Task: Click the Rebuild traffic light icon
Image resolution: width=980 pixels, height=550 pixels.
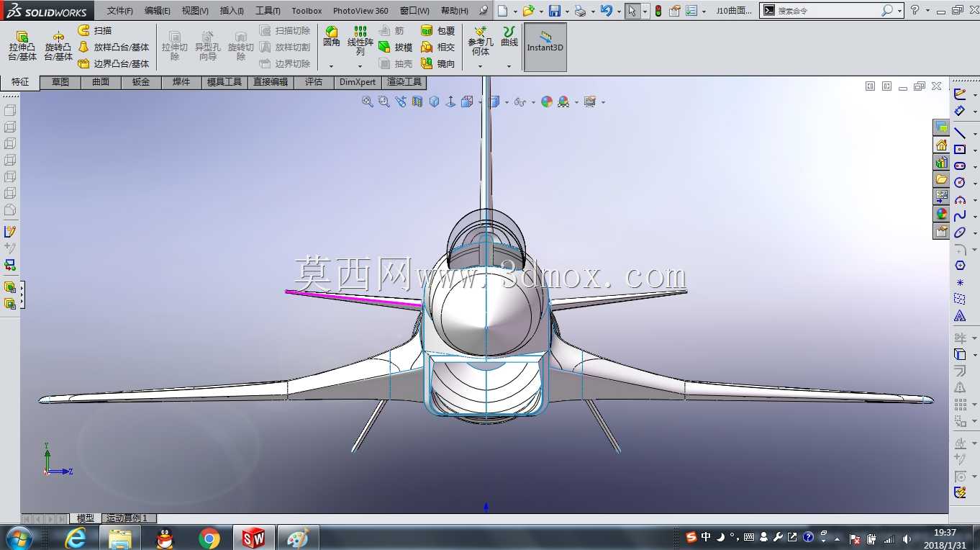Action: pos(658,11)
